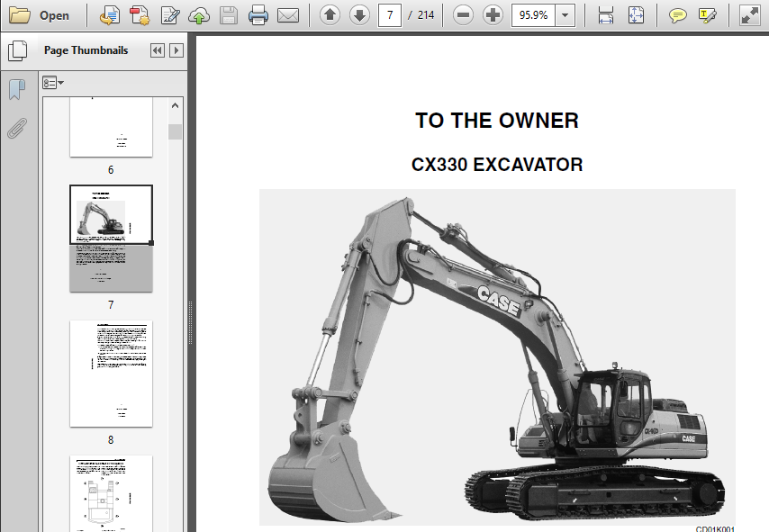Open the Attachments paperclip panel
Viewport: 769px width, 532px height.
click(x=17, y=129)
